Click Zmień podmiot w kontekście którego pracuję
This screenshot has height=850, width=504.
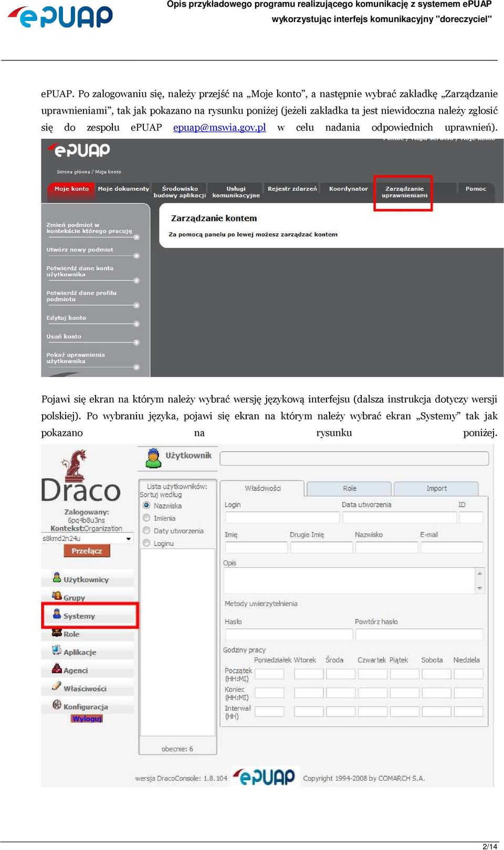click(x=89, y=228)
